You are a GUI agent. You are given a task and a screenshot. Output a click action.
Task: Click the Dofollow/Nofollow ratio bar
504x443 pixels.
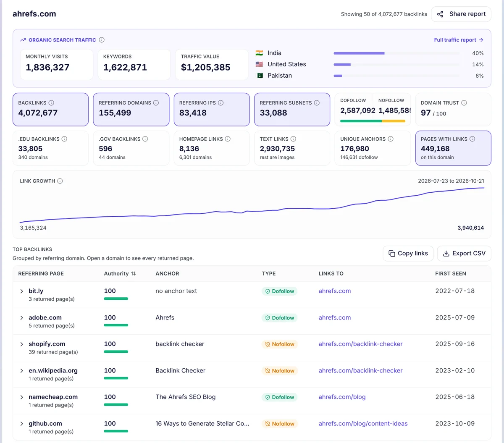tap(373, 121)
